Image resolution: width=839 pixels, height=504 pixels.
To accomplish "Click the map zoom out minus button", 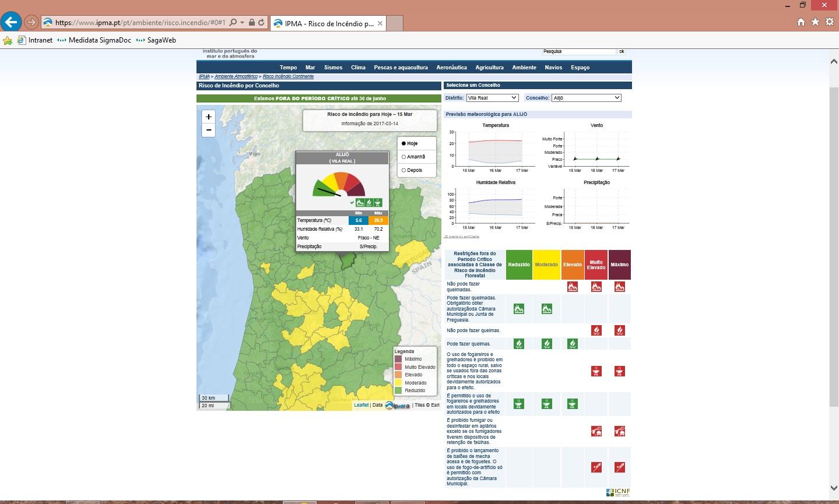I will pos(208,130).
